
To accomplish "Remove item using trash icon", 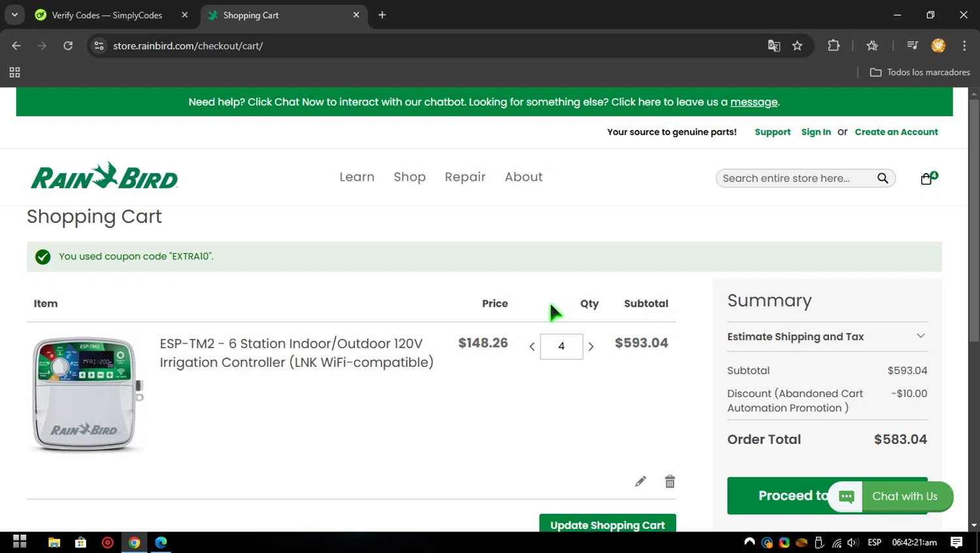I will pos(670,481).
